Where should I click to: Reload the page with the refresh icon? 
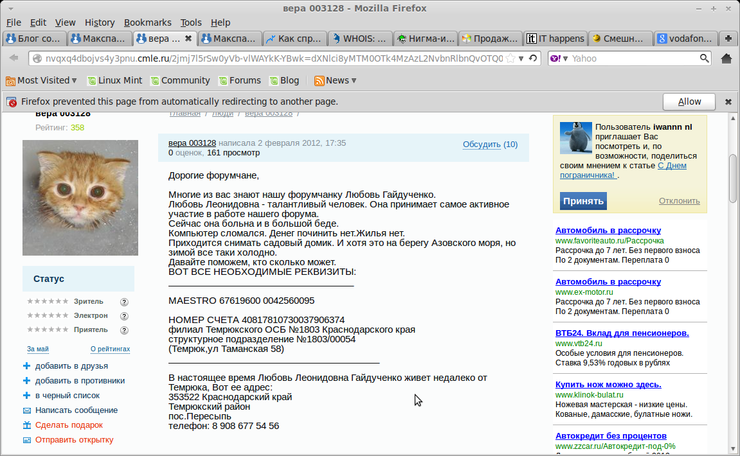[x=534, y=59]
